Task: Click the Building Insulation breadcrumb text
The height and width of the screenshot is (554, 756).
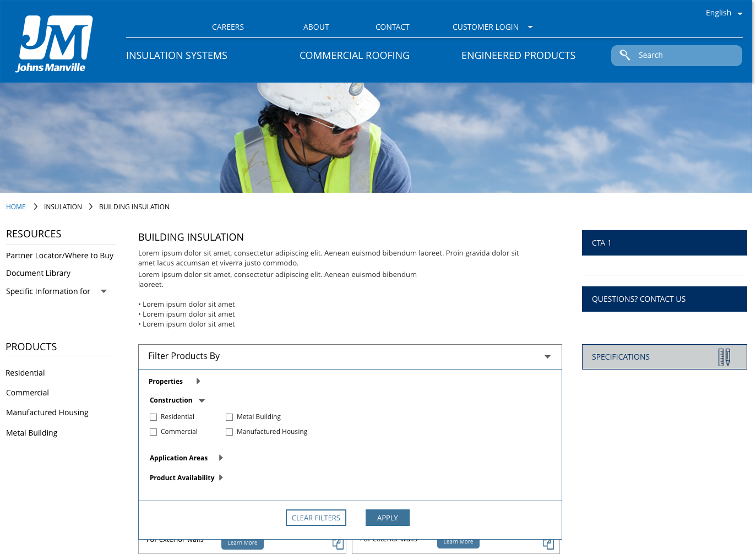Action: [x=134, y=207]
